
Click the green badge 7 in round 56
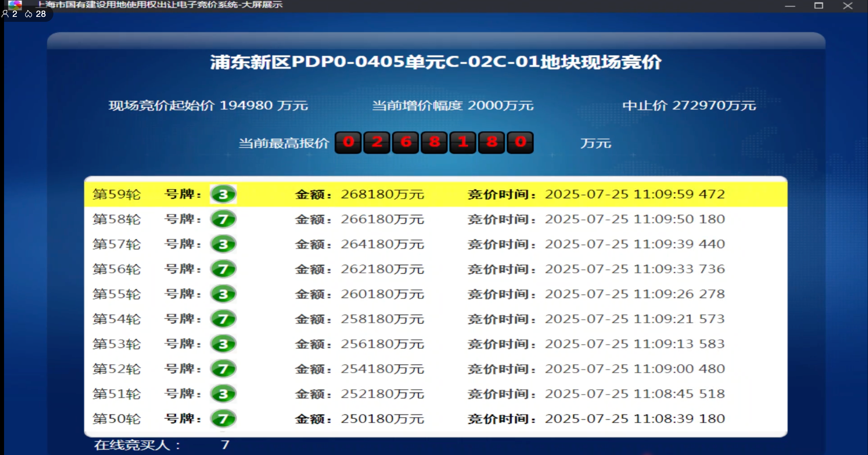[x=223, y=269]
